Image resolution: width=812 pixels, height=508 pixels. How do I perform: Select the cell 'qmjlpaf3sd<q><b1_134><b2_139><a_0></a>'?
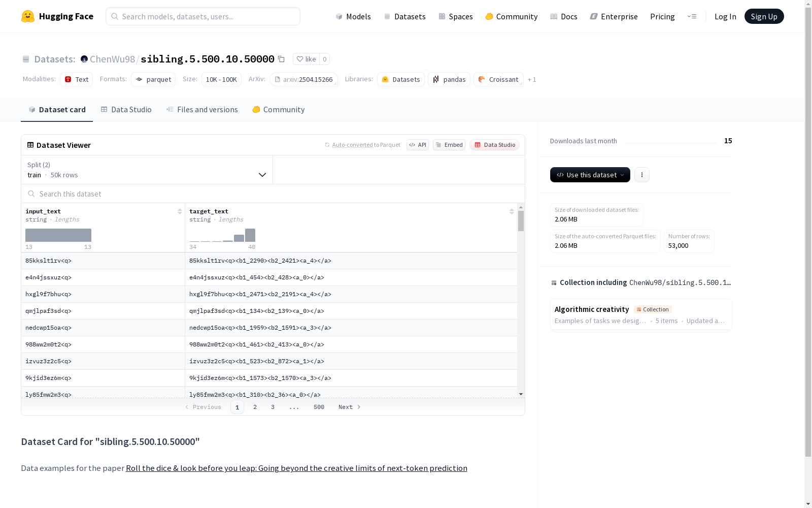pos(351,311)
